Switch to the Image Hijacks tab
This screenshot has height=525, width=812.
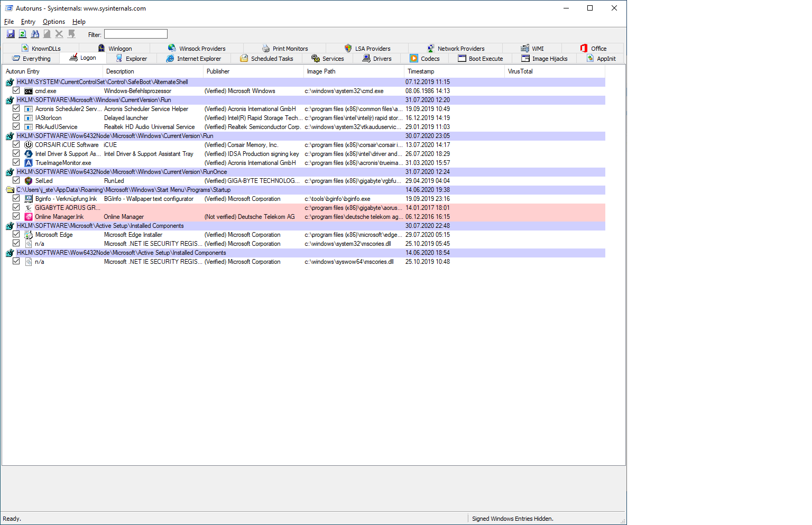click(545, 59)
